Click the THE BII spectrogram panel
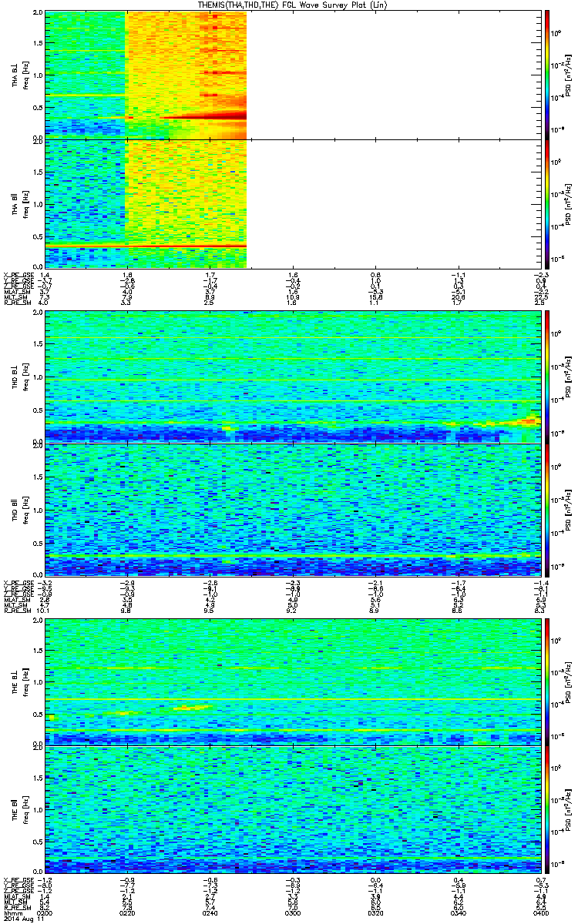Screen dimensions: 578x924 pyautogui.click(x=293, y=808)
